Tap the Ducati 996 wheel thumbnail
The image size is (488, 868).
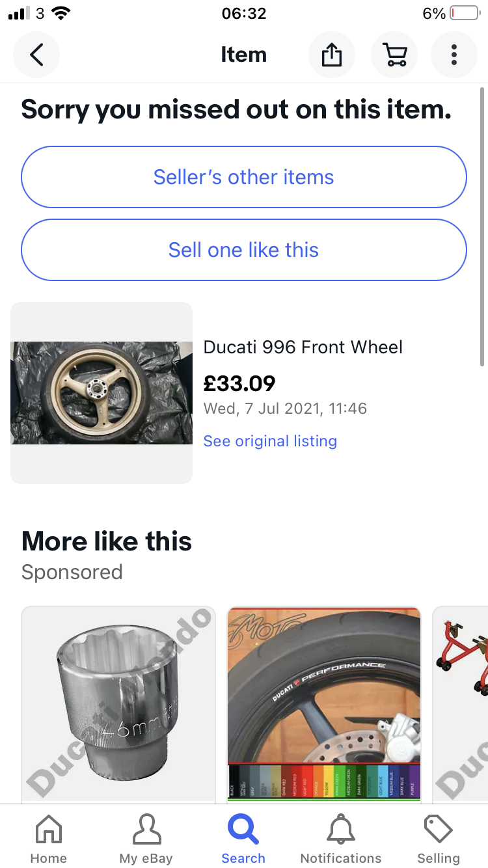102,393
